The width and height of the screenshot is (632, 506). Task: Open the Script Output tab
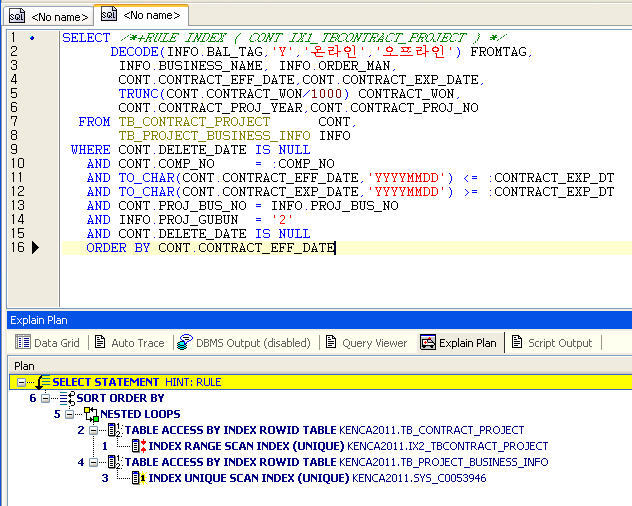point(552,343)
